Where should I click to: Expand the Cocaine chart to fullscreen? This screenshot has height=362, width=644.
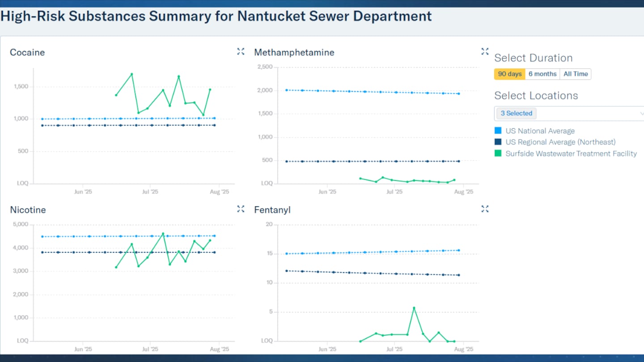pos(241,51)
